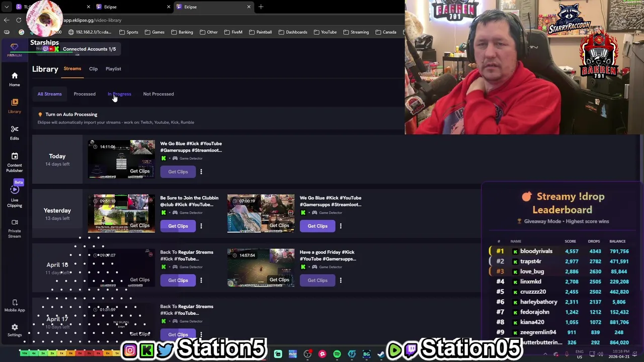644x362 pixels.
Task: Click the Premium diamond logo icon
Action: [x=14, y=47]
